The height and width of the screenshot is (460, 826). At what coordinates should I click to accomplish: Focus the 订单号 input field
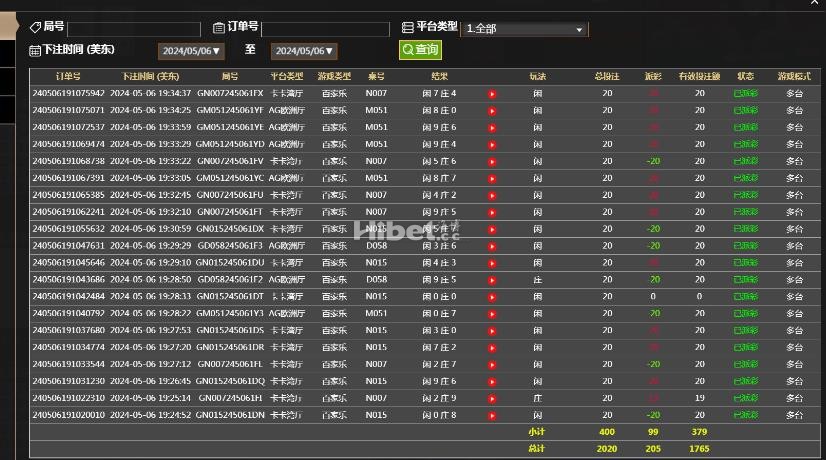(325, 29)
